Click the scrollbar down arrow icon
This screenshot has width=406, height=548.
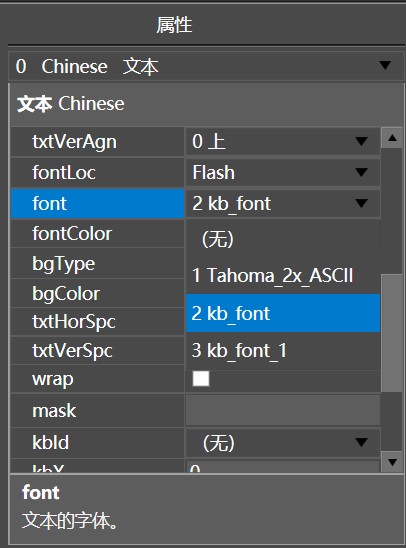click(392, 462)
